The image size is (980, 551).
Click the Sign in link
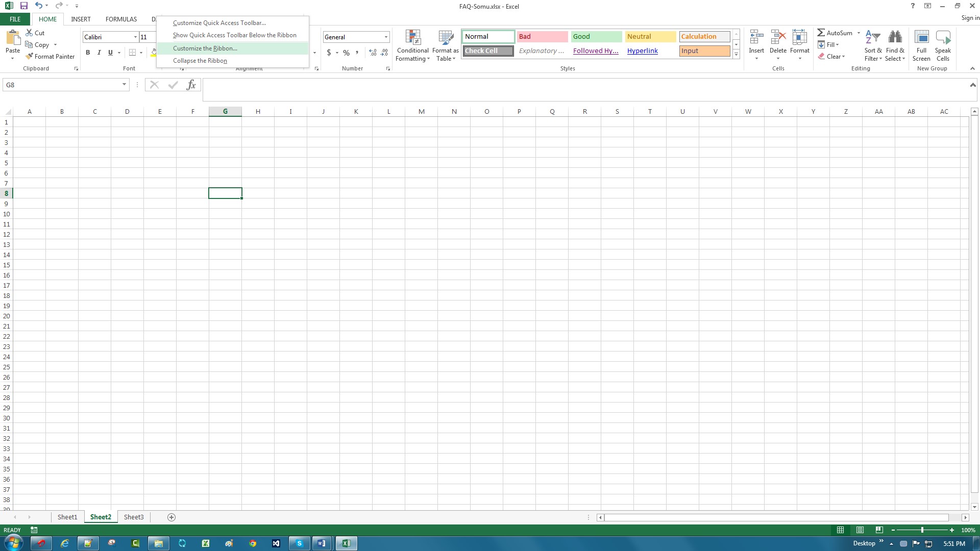click(x=969, y=17)
